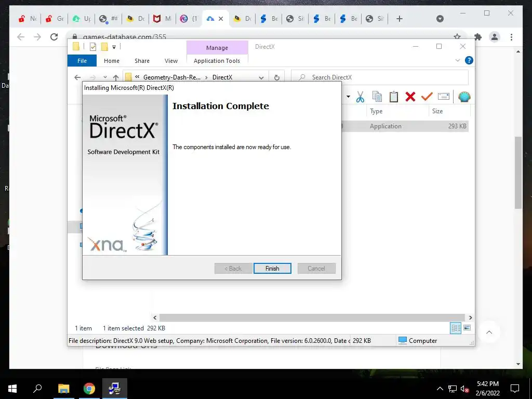Open the Home ribbon tab
This screenshot has height=399, width=532.
pyautogui.click(x=112, y=61)
